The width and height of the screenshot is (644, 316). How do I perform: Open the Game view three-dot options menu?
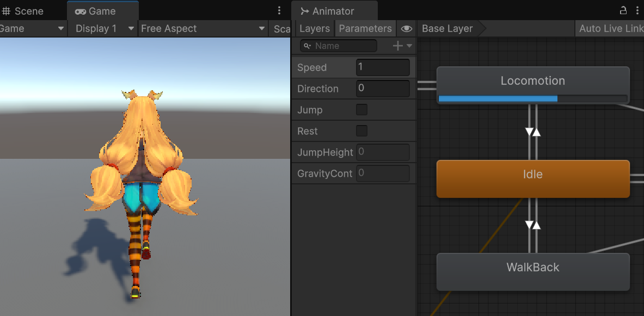279,10
